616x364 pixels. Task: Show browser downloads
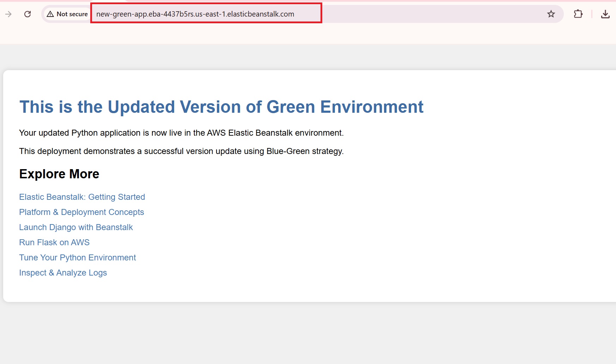605,14
